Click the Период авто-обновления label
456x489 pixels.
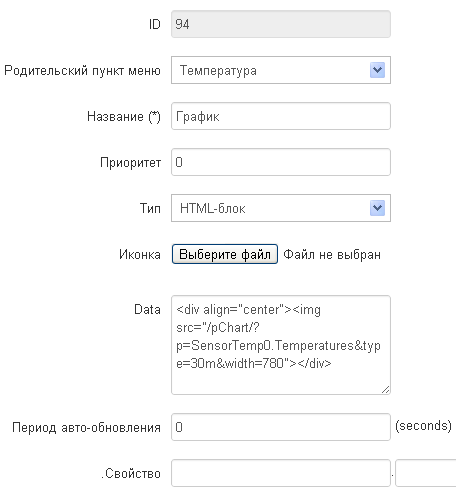86,427
